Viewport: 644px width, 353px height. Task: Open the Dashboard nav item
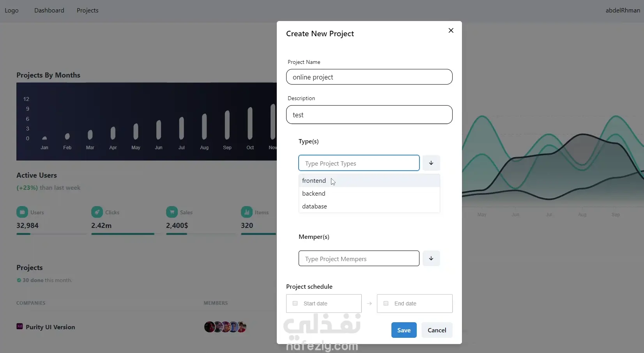click(x=49, y=11)
